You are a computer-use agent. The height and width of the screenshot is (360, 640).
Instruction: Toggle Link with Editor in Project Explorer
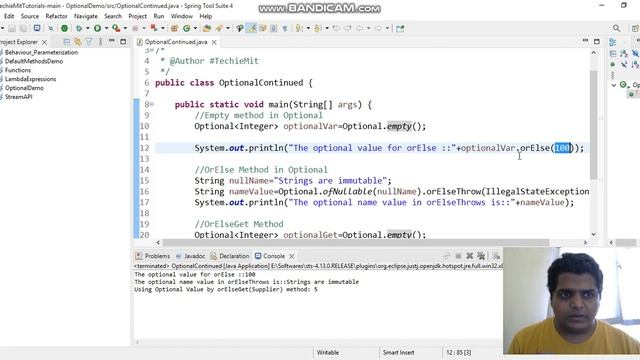[78, 42]
